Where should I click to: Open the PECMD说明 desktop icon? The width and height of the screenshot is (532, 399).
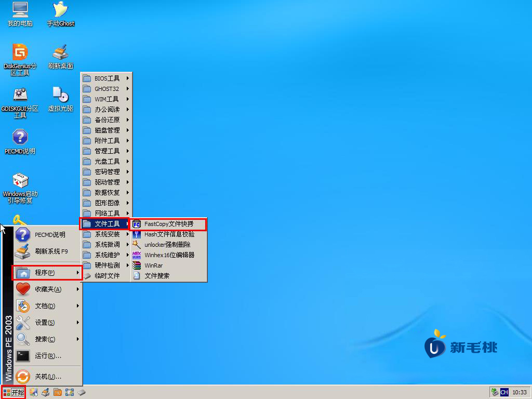point(20,142)
